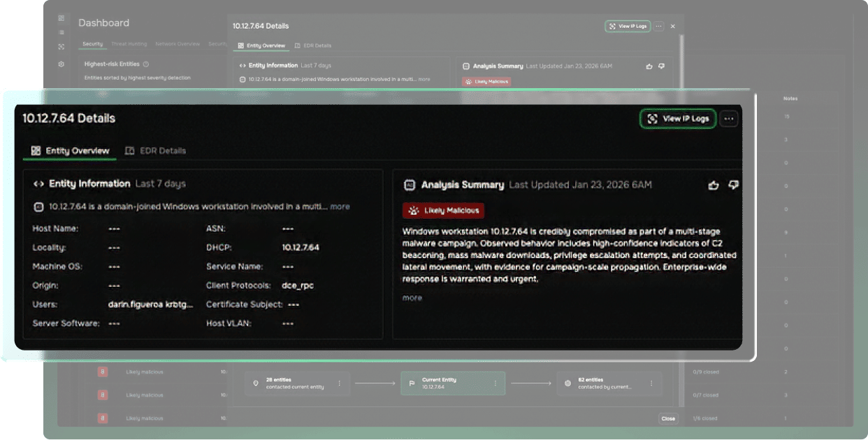The image size is (868, 440).
Task: Click the Close button at the panel bottom
Action: (668, 418)
